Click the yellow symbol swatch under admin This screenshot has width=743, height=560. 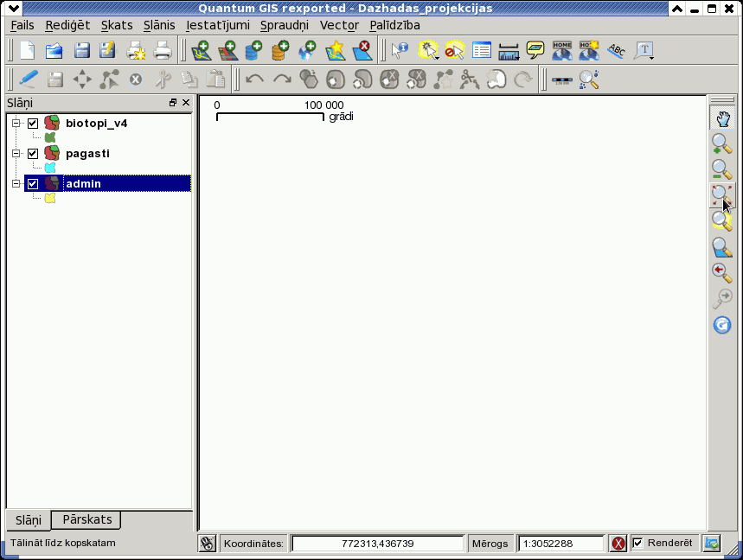click(x=50, y=199)
